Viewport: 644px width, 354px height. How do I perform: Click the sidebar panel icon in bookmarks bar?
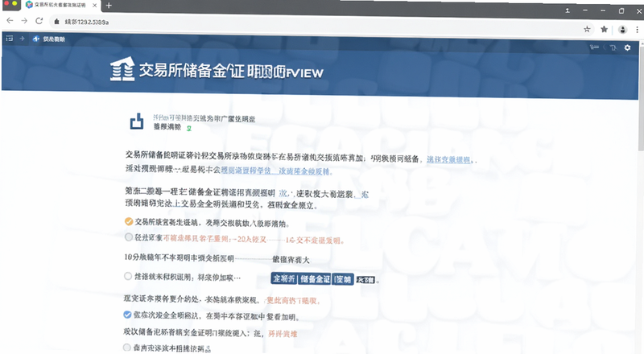click(10, 39)
